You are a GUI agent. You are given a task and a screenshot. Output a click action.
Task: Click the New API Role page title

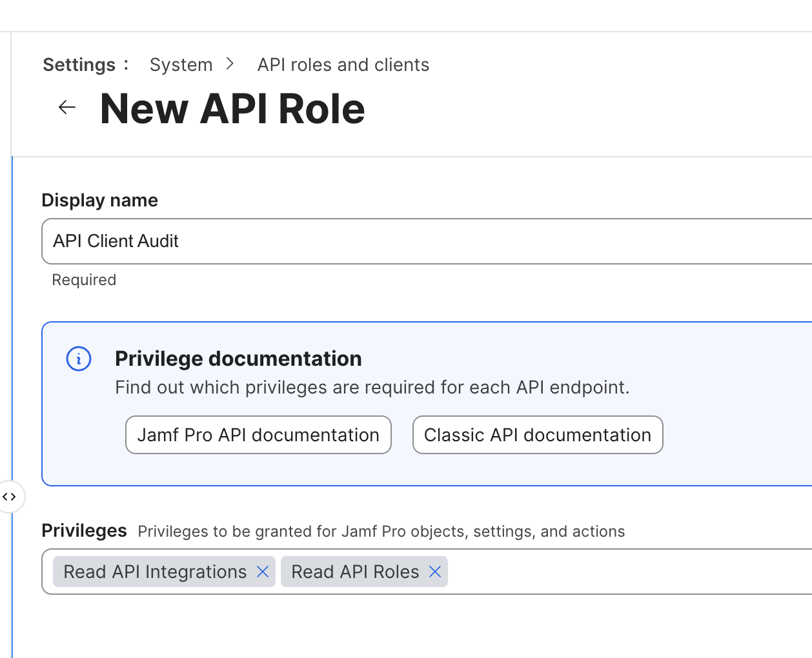232,108
